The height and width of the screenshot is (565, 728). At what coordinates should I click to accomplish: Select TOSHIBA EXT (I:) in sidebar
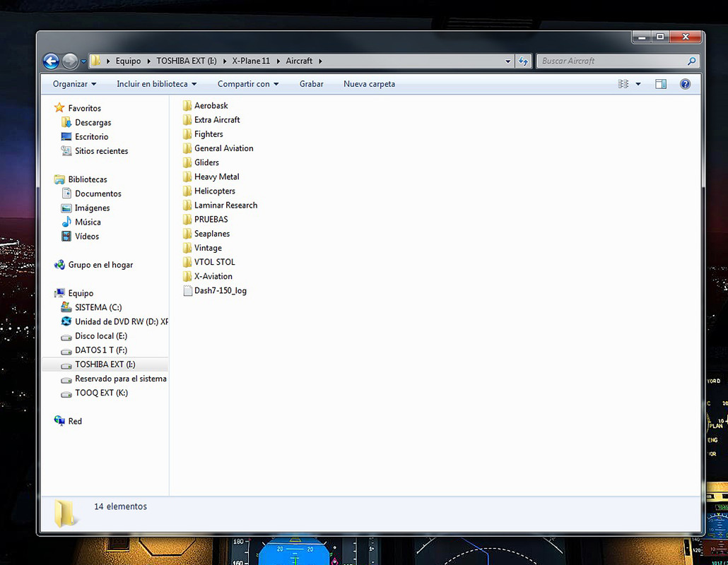pos(105,364)
